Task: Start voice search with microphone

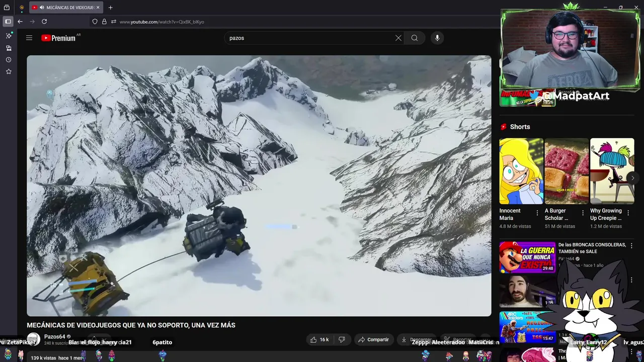Action: [437, 38]
